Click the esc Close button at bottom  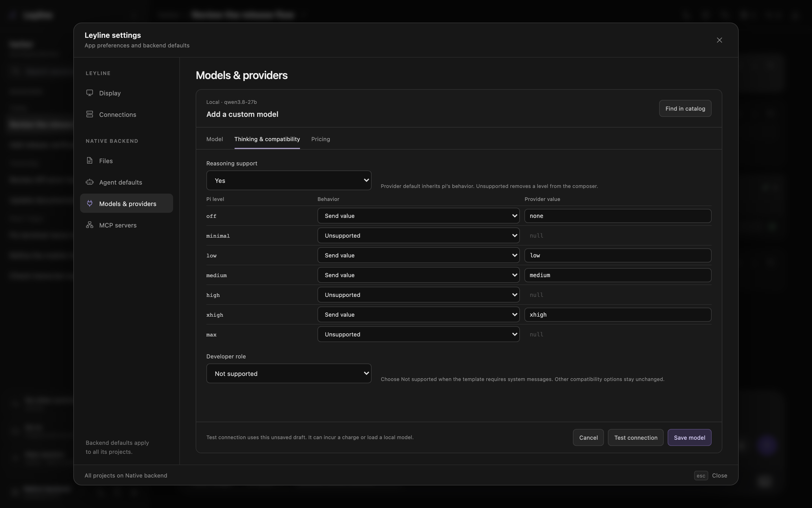[x=711, y=476]
